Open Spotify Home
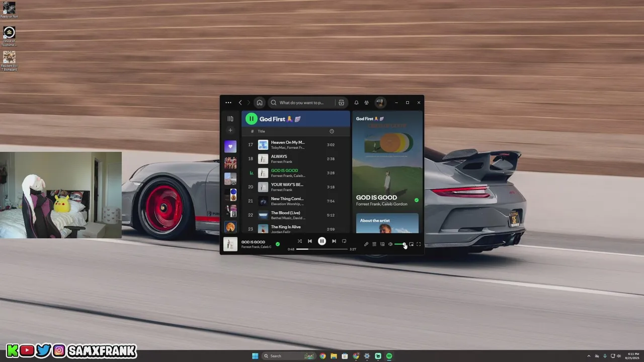This screenshot has width=644, height=362. point(260,103)
